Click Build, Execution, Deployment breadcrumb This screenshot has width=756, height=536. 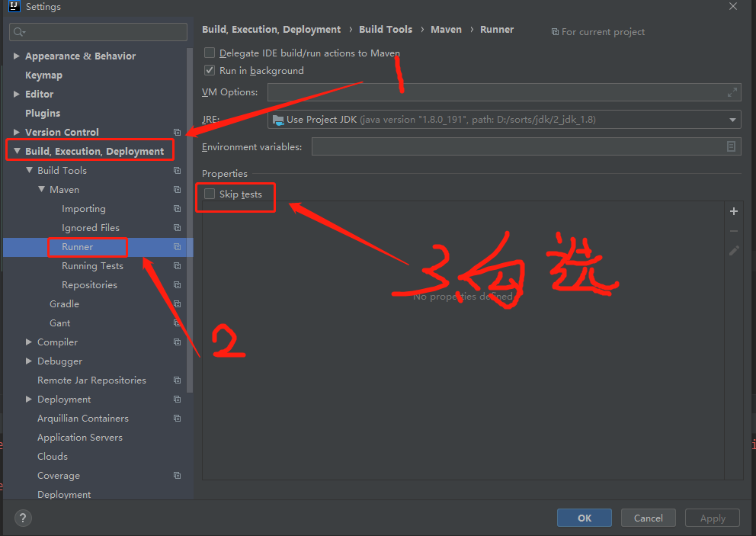271,30
